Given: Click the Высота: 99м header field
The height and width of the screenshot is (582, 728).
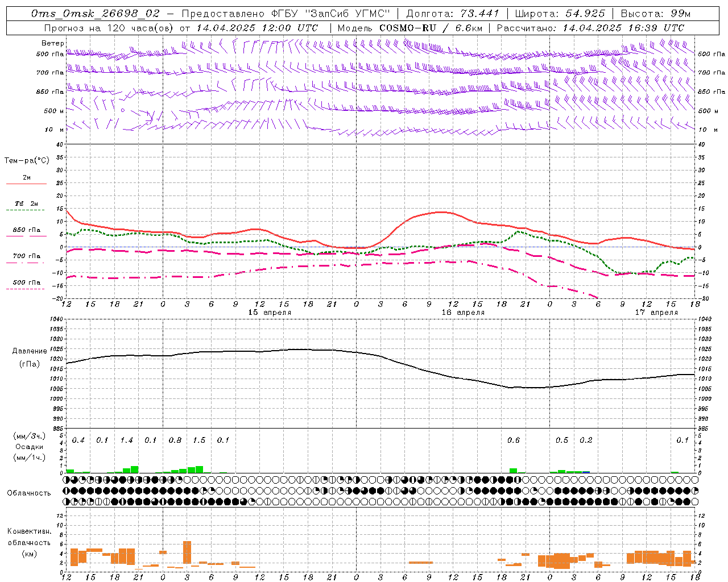Looking at the screenshot, I should (x=656, y=14).
